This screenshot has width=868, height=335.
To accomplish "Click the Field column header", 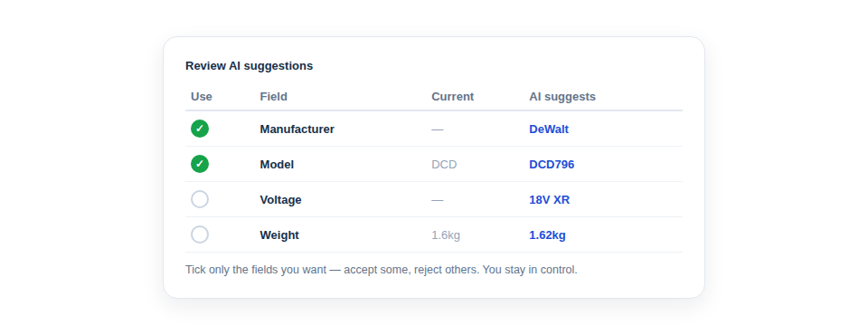I will [x=273, y=97].
